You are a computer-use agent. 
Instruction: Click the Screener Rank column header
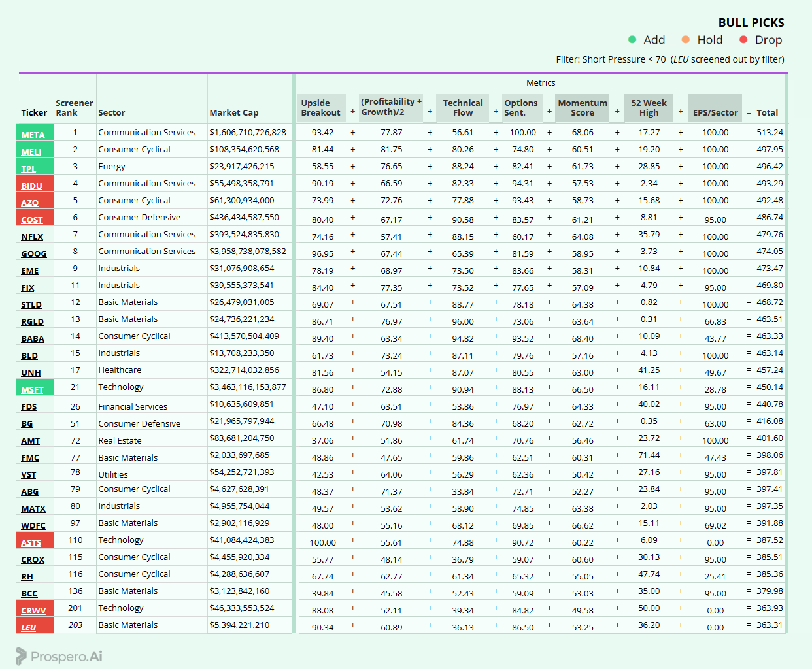(75, 108)
